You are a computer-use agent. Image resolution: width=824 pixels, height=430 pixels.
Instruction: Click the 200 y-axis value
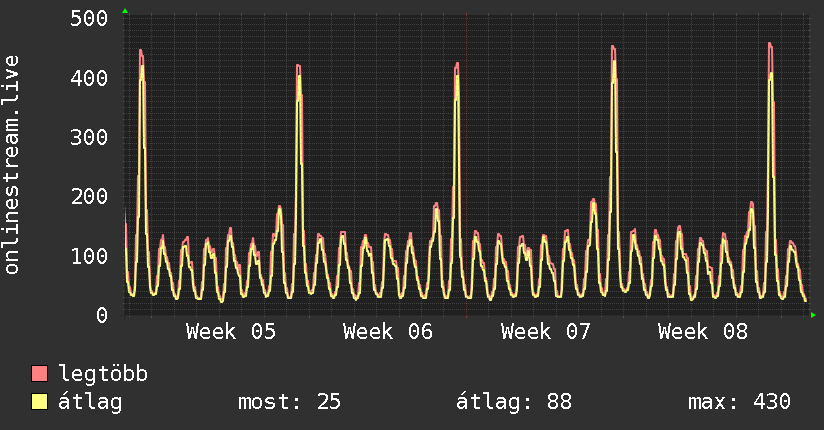pos(89,197)
